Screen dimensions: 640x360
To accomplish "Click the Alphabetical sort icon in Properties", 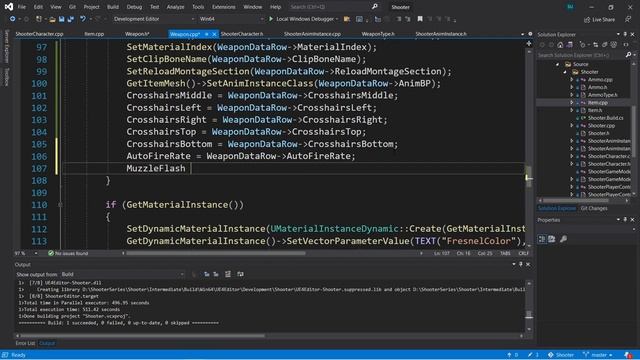I will point(551,239).
